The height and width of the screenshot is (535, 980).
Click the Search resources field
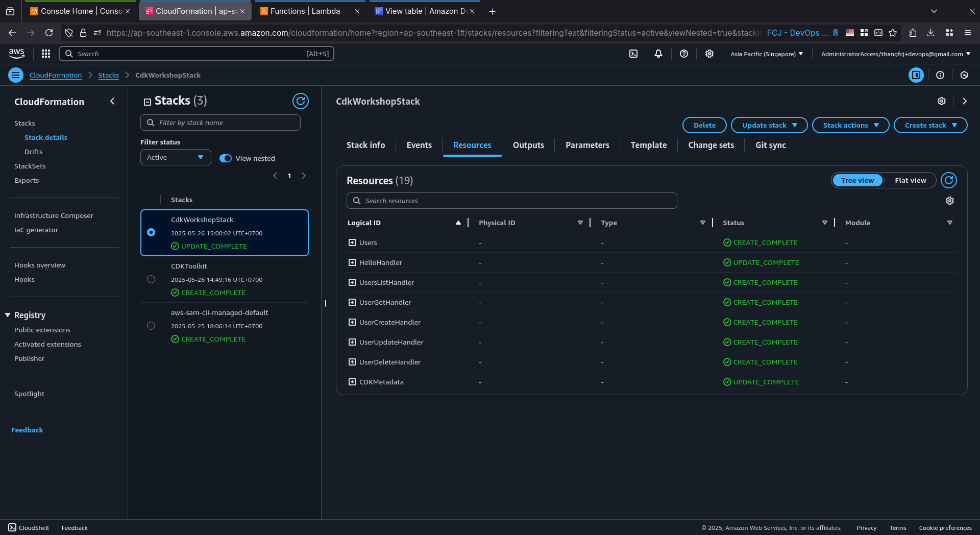pos(511,201)
